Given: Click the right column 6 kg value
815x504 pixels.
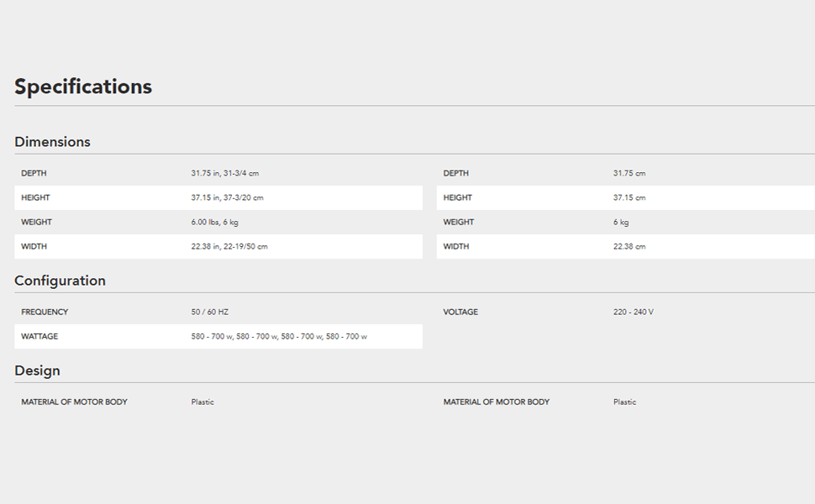Looking at the screenshot, I should [621, 222].
